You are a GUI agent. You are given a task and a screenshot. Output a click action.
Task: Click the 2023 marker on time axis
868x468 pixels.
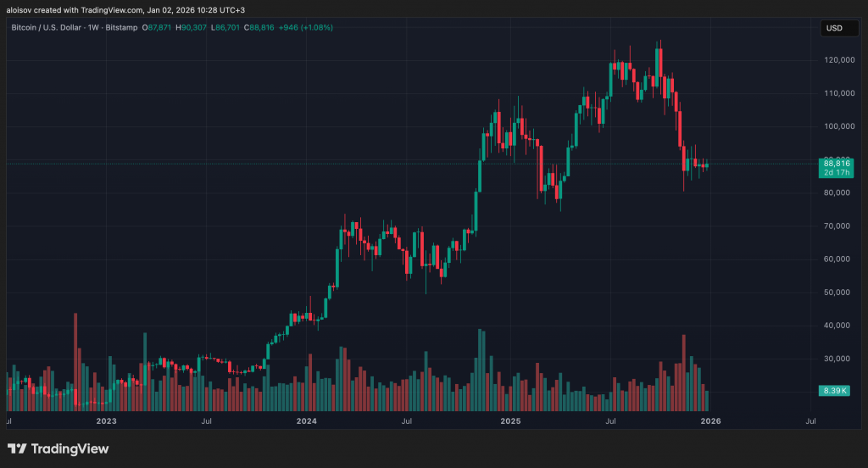pyautogui.click(x=106, y=421)
